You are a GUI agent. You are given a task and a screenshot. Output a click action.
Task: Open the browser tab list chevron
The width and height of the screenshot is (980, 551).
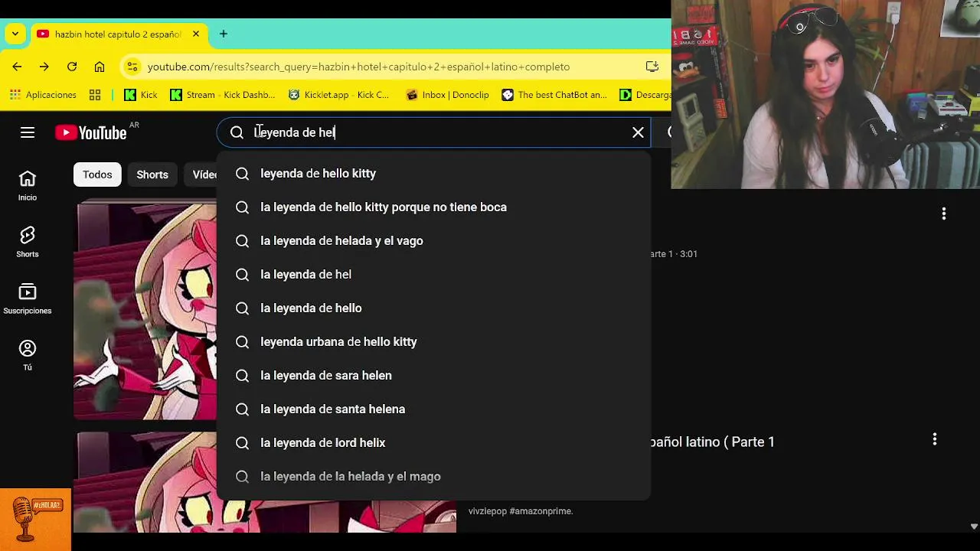point(15,34)
